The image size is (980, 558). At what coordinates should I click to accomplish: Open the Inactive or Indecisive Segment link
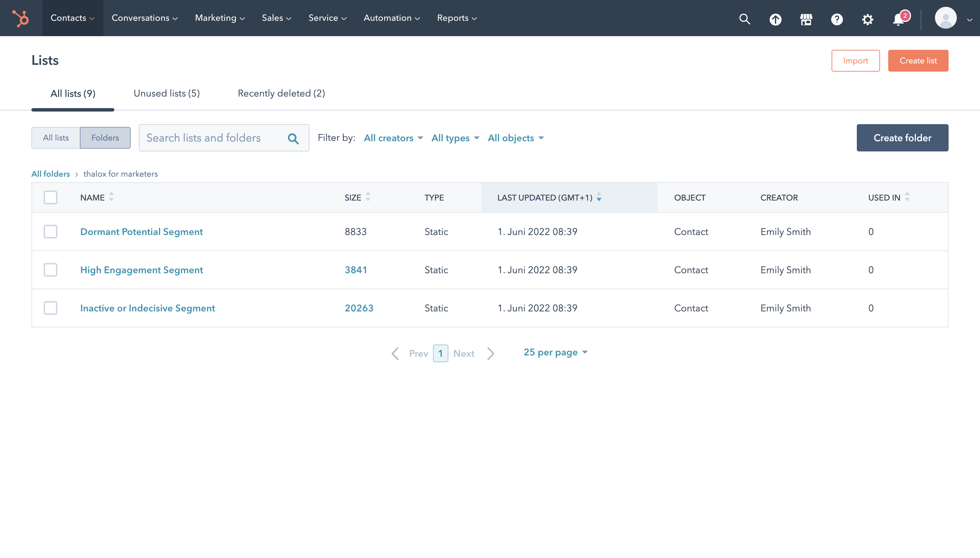click(x=147, y=308)
